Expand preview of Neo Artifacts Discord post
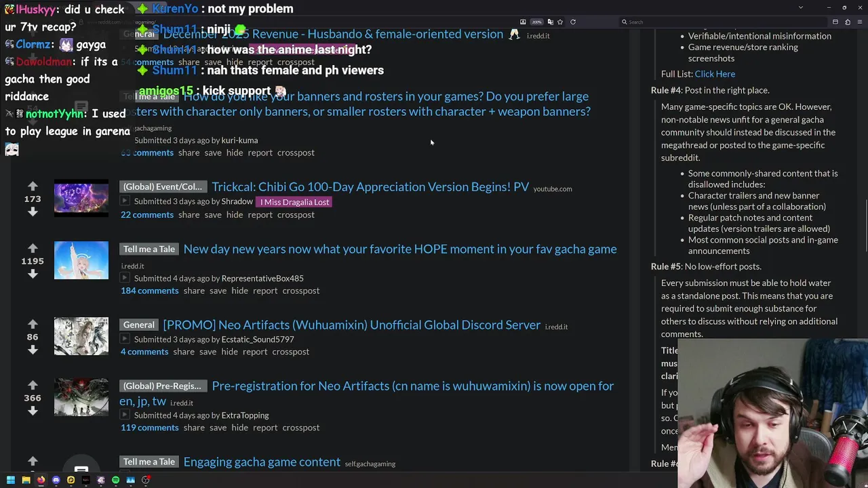Screen dimensions: 868x488 tap(125, 339)
